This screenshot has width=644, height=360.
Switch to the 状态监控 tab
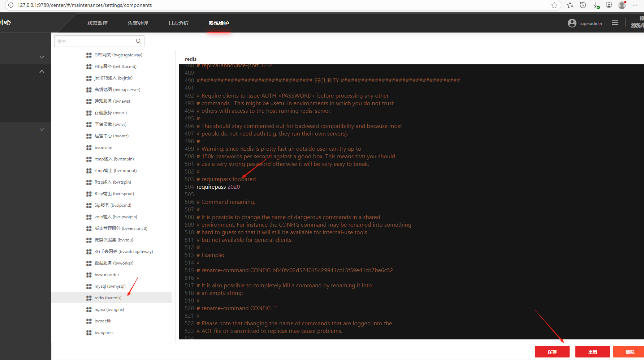pos(98,23)
